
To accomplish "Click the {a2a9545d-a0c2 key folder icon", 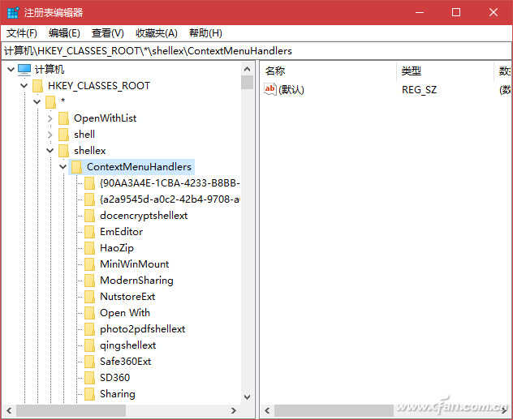I will pyautogui.click(x=89, y=199).
